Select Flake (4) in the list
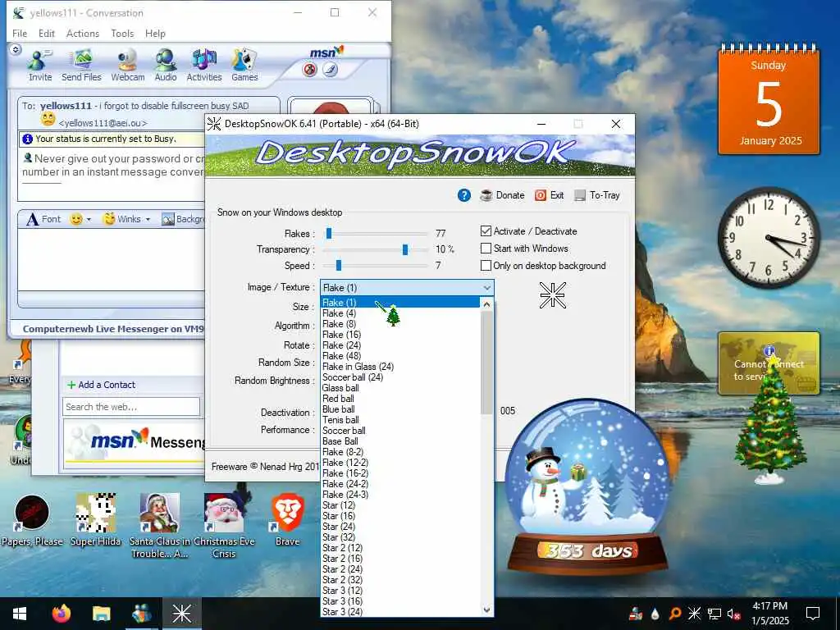Viewport: 840px width, 630px height. pos(400,313)
